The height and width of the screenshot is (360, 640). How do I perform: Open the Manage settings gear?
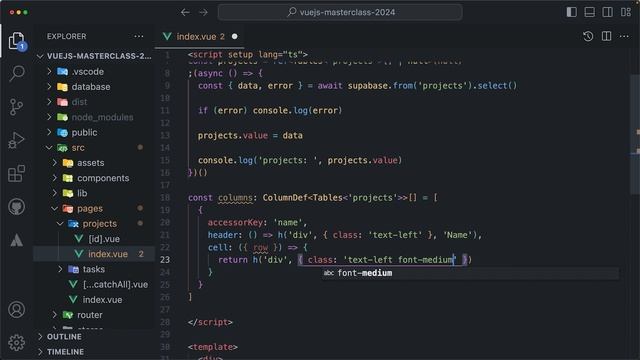pos(16,343)
